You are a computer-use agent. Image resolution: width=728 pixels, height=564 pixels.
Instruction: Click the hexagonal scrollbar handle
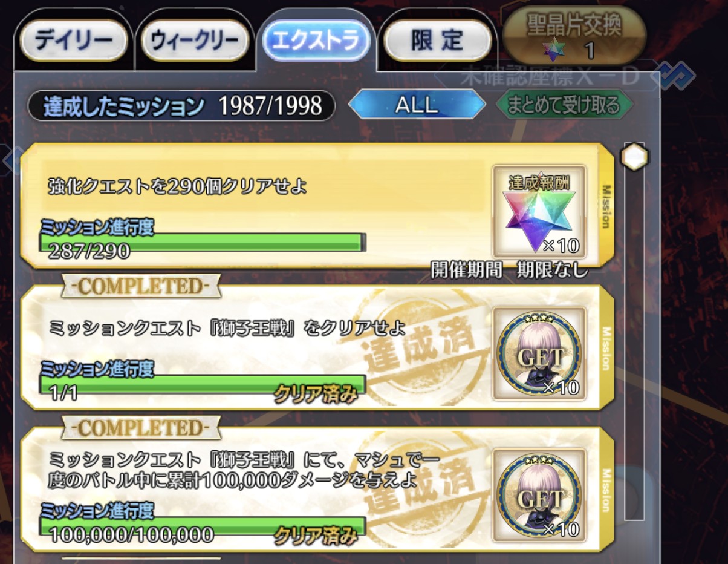(634, 157)
